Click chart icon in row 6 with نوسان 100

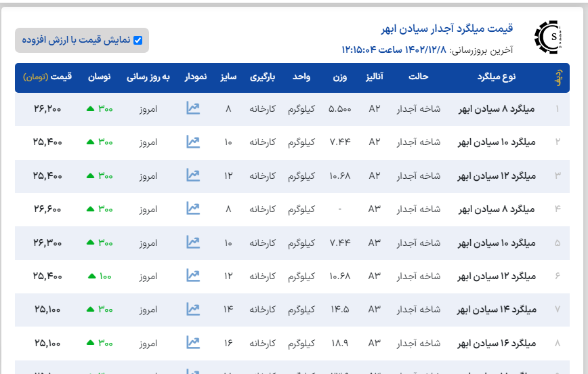(193, 276)
